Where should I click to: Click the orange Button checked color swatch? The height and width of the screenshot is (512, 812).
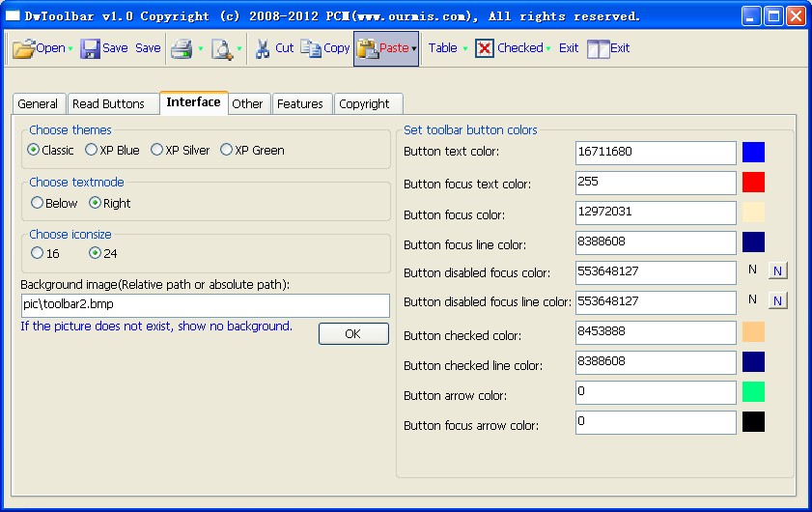click(753, 332)
